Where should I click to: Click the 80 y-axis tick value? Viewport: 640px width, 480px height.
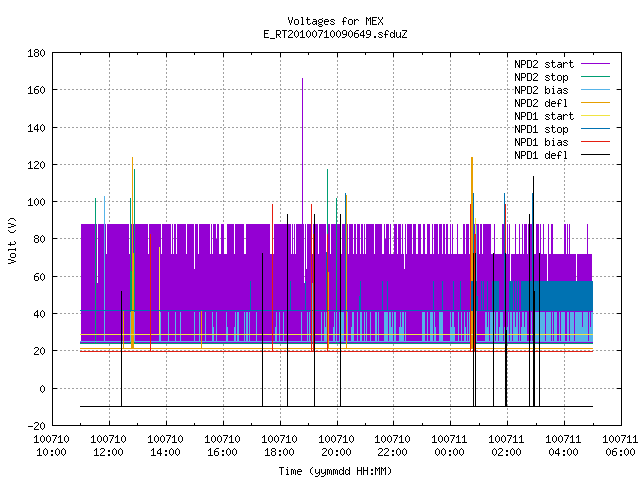pyautogui.click(x=39, y=239)
